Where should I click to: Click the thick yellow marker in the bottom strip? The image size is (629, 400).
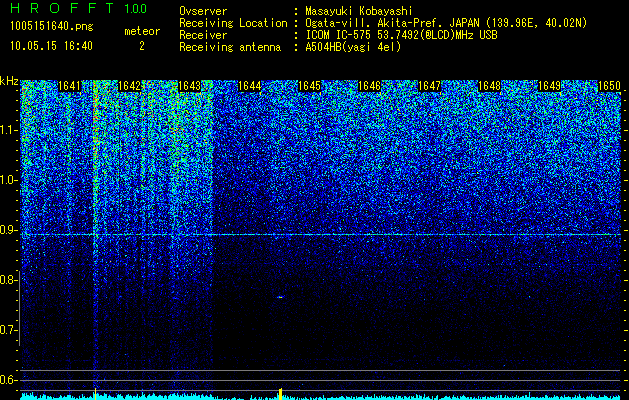point(280,394)
